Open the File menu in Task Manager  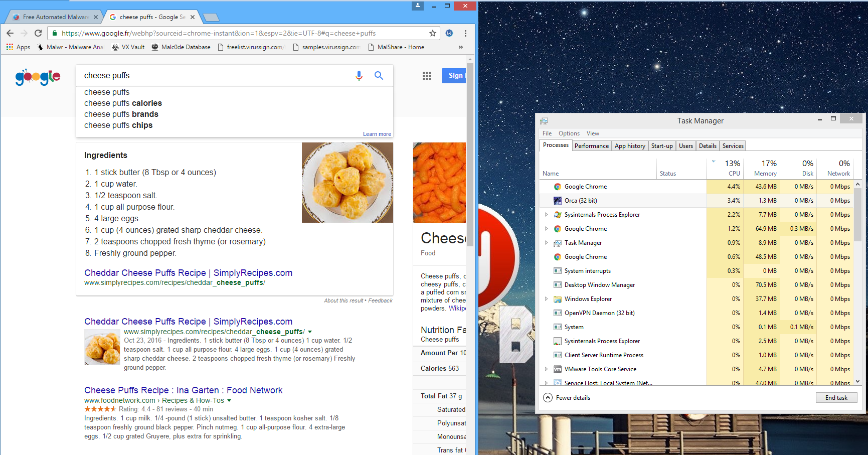[x=547, y=133]
